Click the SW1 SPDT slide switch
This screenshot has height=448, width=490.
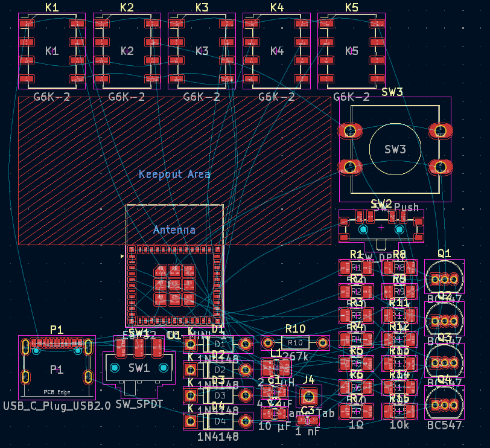pos(139,368)
